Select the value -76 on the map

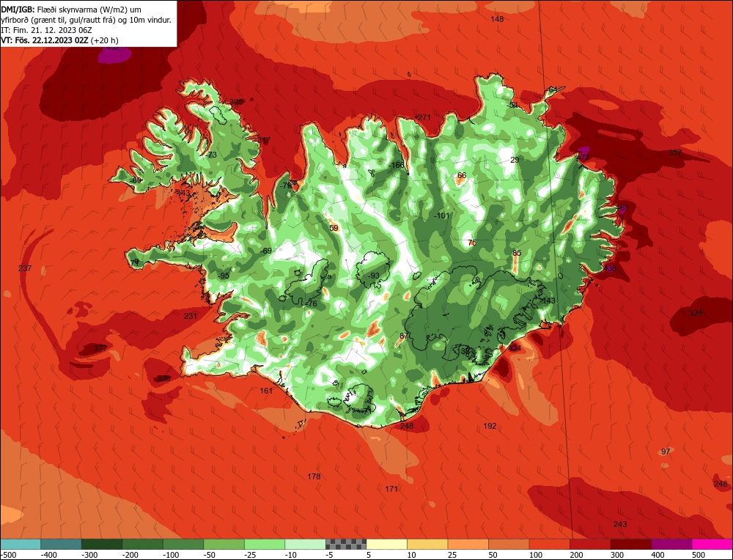[311, 303]
